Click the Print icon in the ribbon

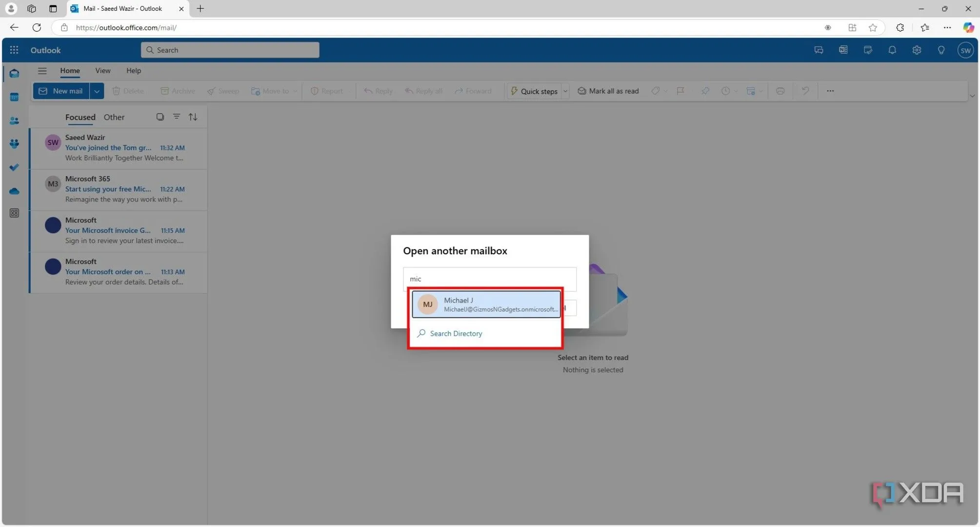pyautogui.click(x=780, y=91)
